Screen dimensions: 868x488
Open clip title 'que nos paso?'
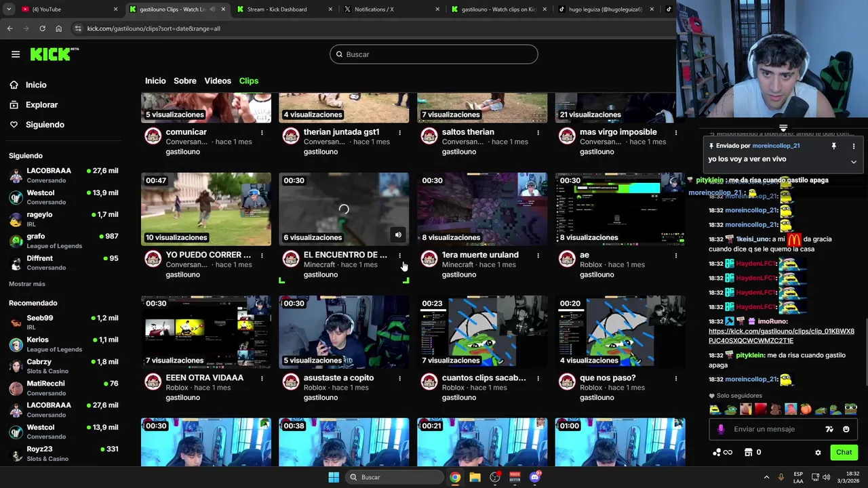tap(608, 378)
